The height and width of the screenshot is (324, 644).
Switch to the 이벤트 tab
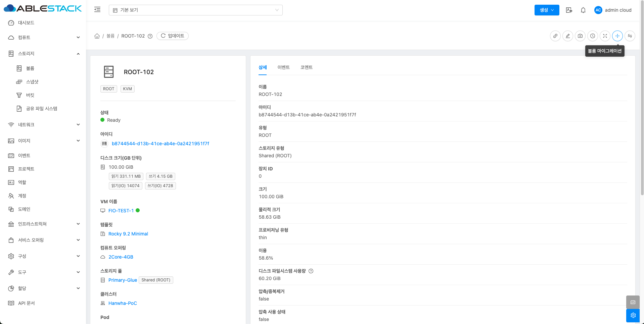pyautogui.click(x=283, y=67)
